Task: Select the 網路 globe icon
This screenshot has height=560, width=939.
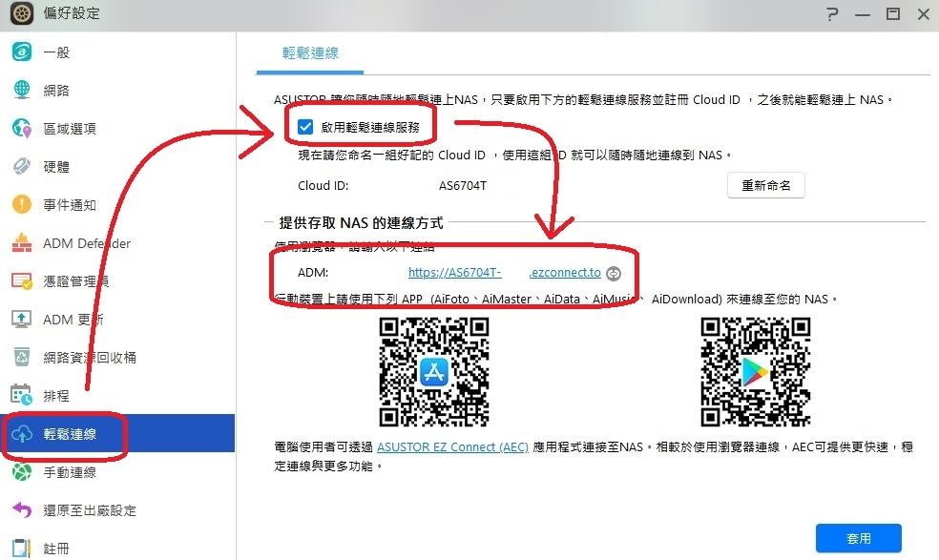Action: click(x=22, y=90)
